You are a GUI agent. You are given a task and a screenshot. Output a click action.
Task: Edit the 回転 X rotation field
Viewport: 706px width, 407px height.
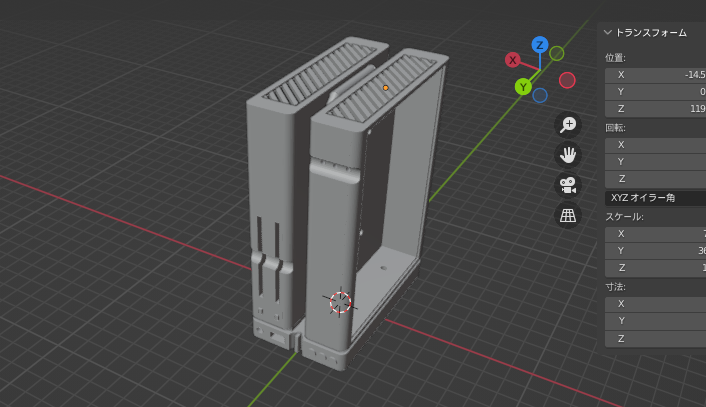(x=656, y=145)
